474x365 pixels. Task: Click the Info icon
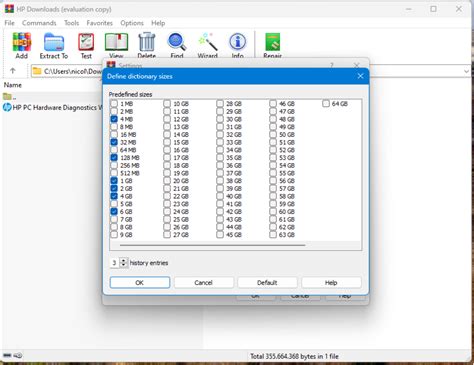pos(237,42)
